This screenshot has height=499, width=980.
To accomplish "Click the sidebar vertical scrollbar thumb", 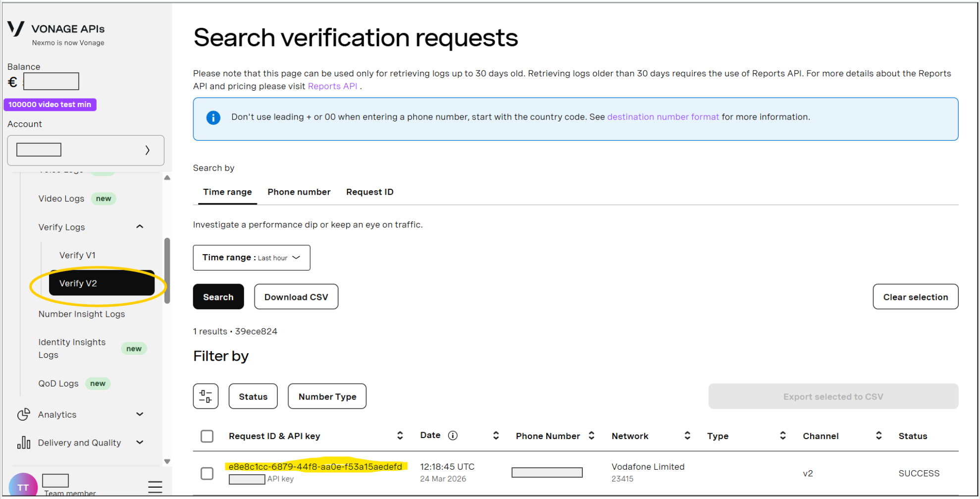I will [167, 271].
